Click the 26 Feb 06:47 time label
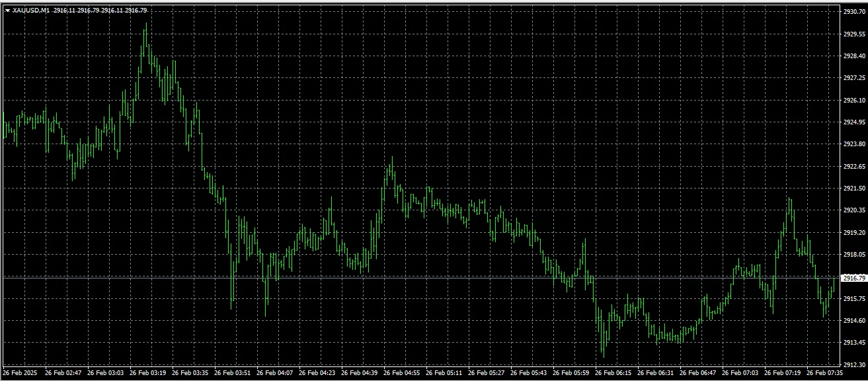 coord(697,373)
